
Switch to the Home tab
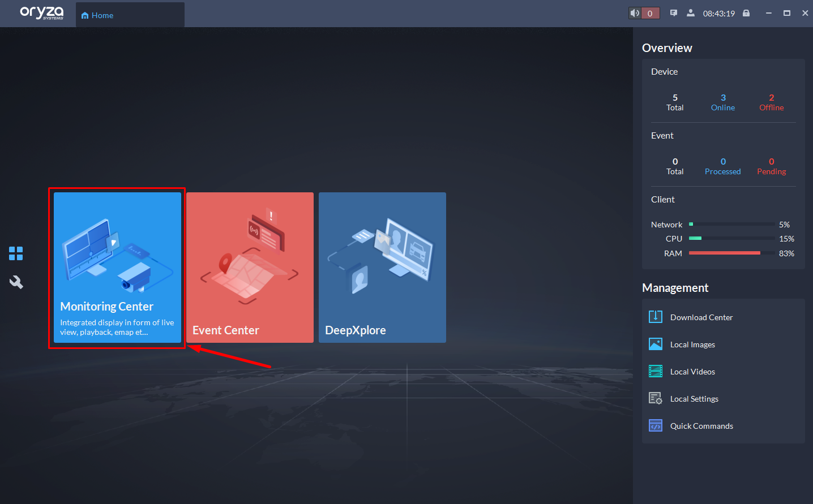pos(130,15)
